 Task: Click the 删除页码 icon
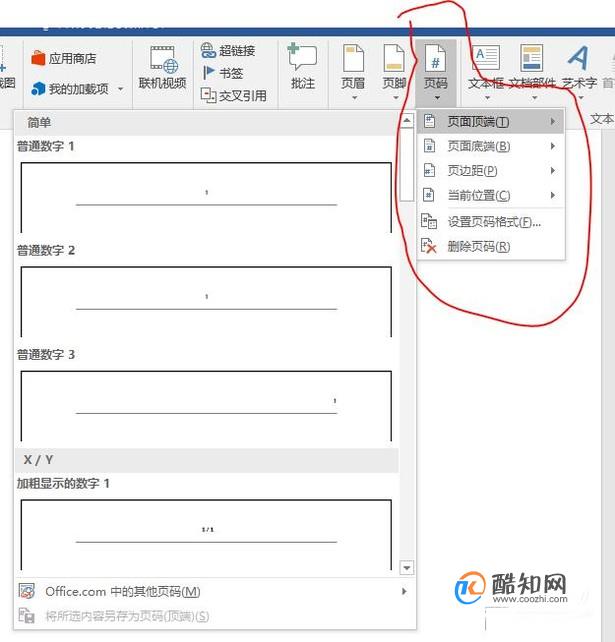click(x=429, y=246)
